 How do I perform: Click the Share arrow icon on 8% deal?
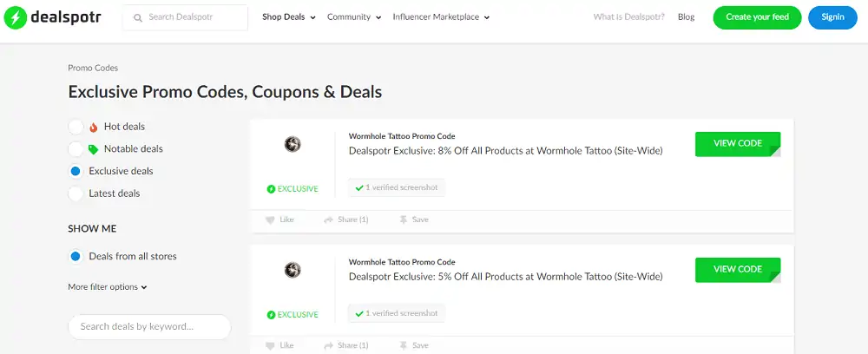coord(328,220)
